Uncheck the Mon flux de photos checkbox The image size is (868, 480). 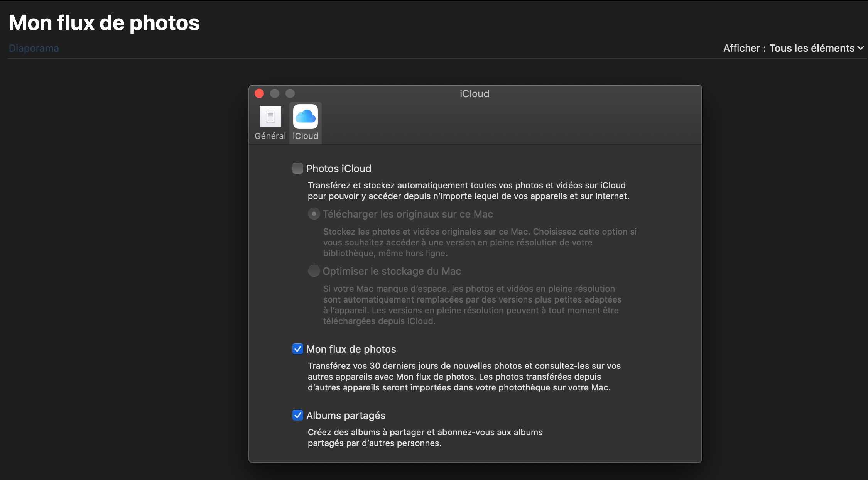[x=297, y=349]
